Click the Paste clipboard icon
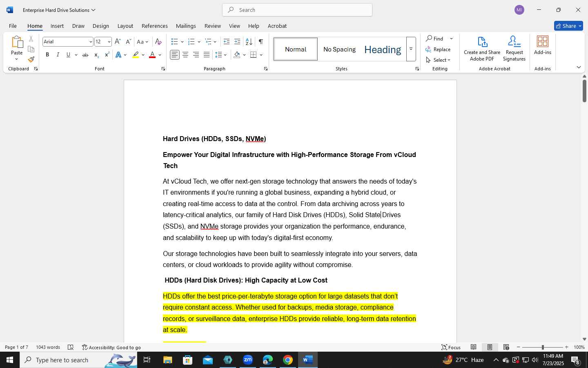Viewport: 588px width, 368px height. point(17,42)
